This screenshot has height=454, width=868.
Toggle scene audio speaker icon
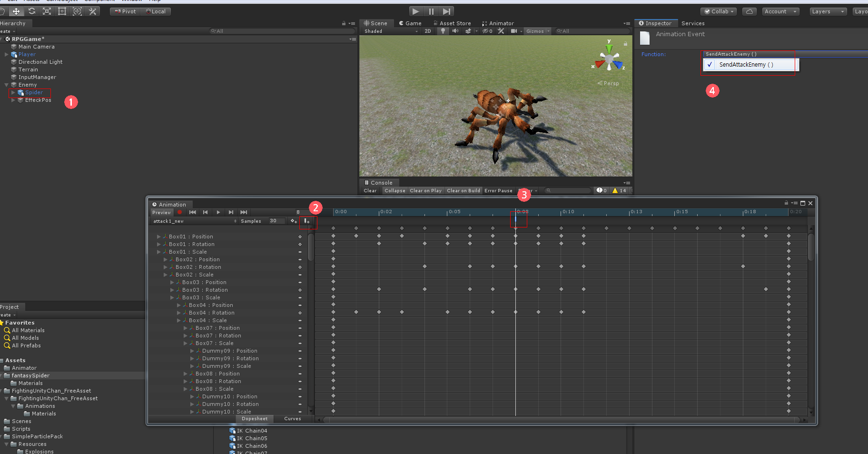(x=455, y=31)
